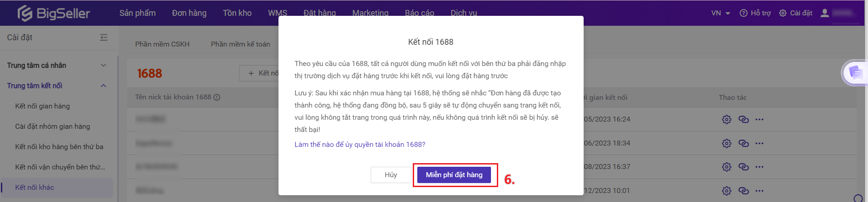Click link icon for 08/2023 16:37 row
The image size is (868, 202).
tap(743, 167)
